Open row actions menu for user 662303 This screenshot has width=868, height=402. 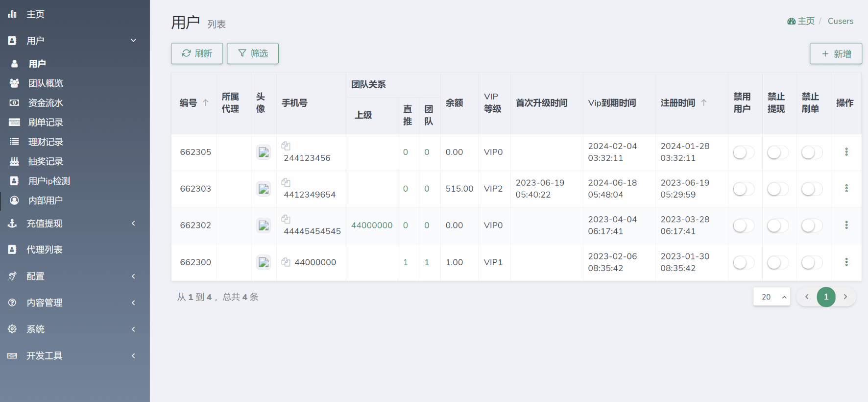846,189
